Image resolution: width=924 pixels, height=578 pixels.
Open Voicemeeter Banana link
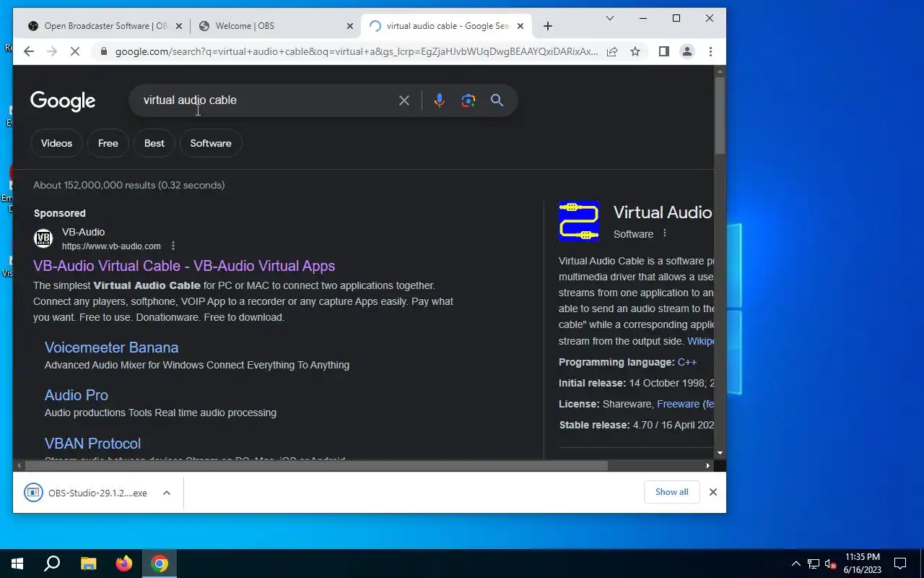(x=111, y=348)
